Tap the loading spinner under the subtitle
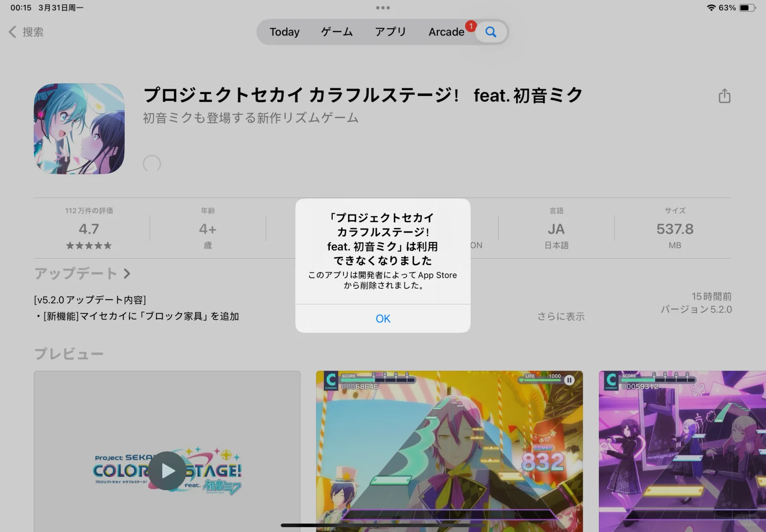The width and height of the screenshot is (766, 532). pos(152,164)
